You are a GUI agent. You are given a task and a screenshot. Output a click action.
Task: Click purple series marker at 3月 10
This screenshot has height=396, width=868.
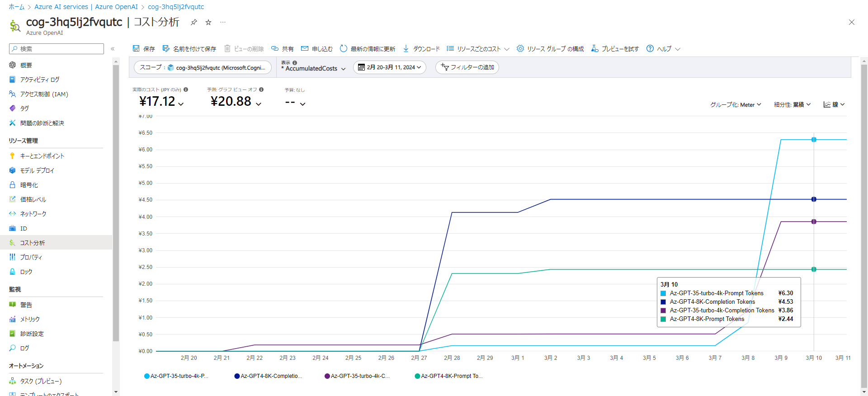pyautogui.click(x=814, y=222)
